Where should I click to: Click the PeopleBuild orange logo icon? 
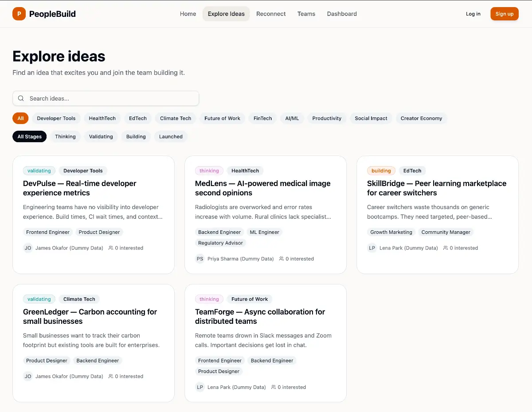[19, 14]
